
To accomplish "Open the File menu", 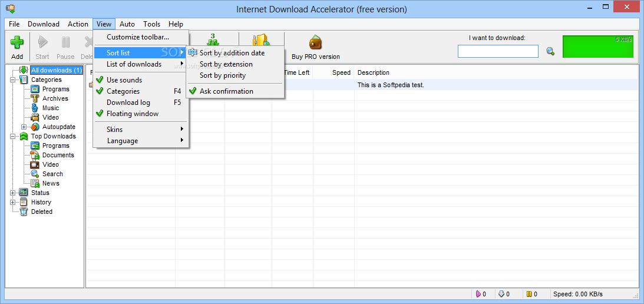I will click(14, 24).
